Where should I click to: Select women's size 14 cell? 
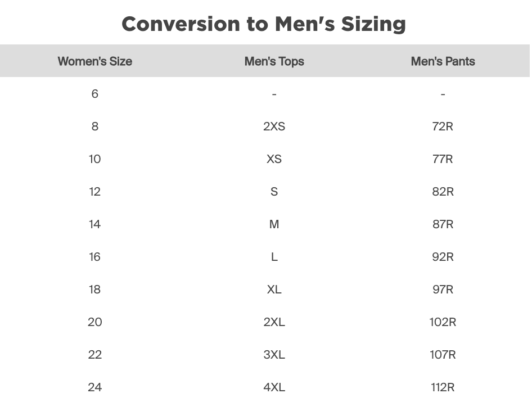94,224
